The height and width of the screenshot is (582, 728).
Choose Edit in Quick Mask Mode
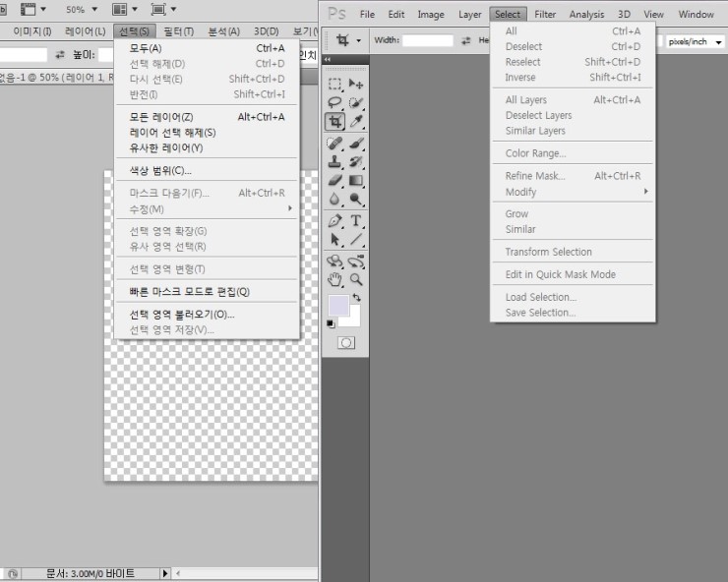tap(573, 274)
